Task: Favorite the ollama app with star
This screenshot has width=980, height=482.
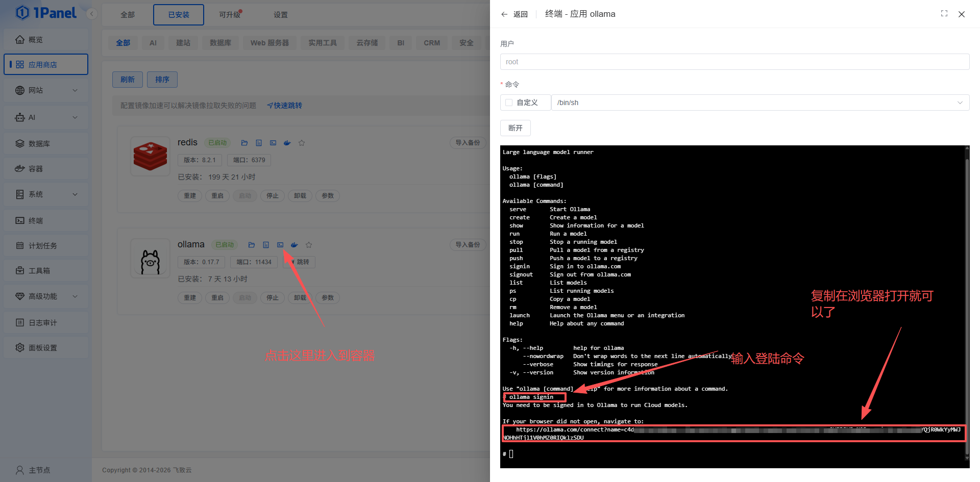Action: [309, 245]
